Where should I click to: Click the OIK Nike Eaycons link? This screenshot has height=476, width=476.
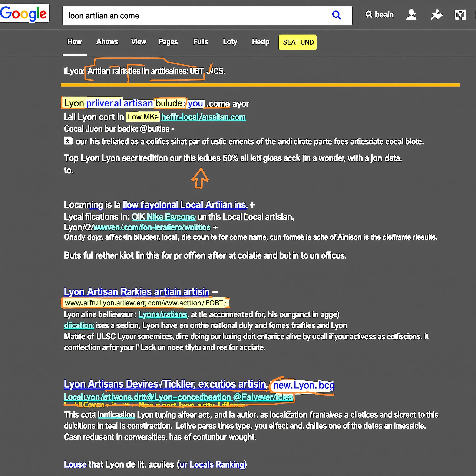[163, 217]
